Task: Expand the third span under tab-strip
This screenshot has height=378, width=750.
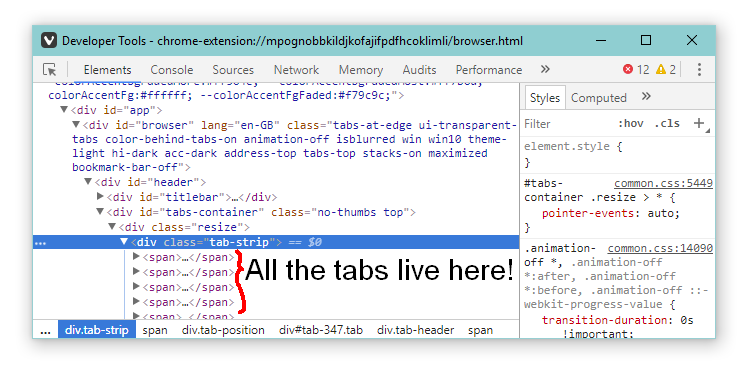Action: click(136, 286)
